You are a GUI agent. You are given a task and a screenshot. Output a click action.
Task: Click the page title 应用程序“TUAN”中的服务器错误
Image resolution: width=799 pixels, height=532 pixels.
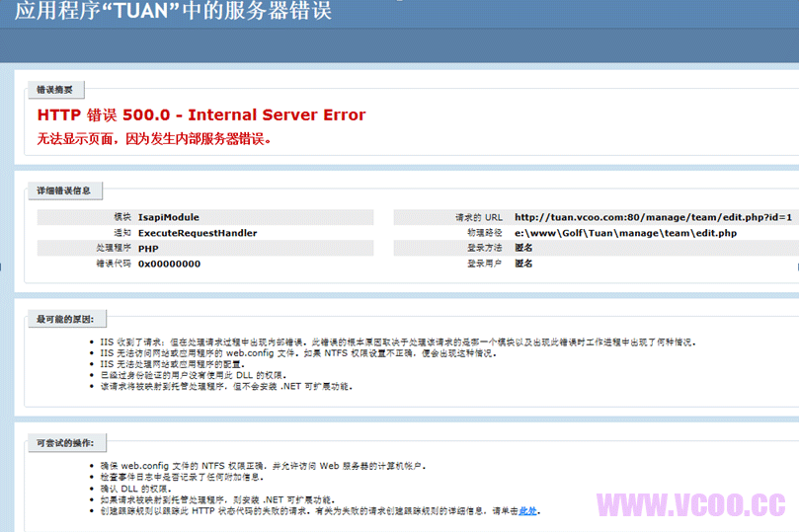tap(173, 12)
